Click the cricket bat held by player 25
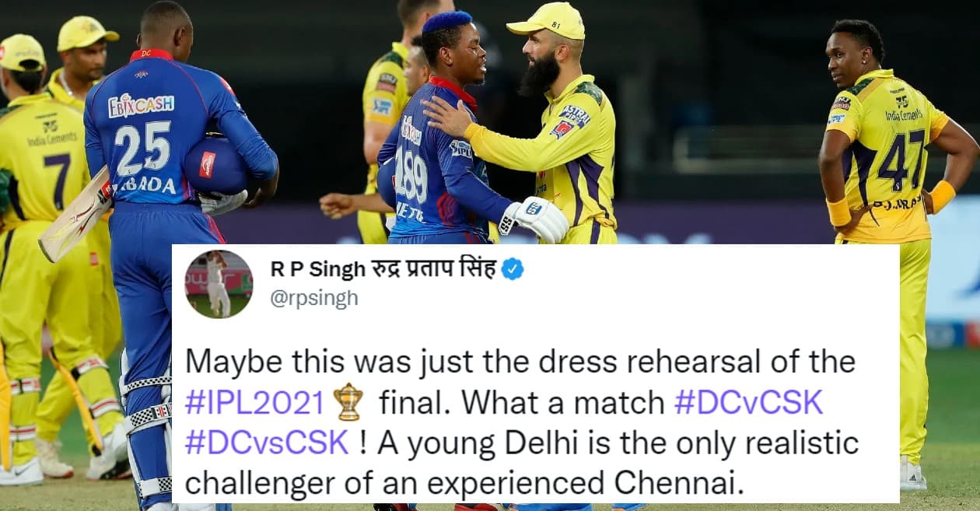 [x=75, y=214]
